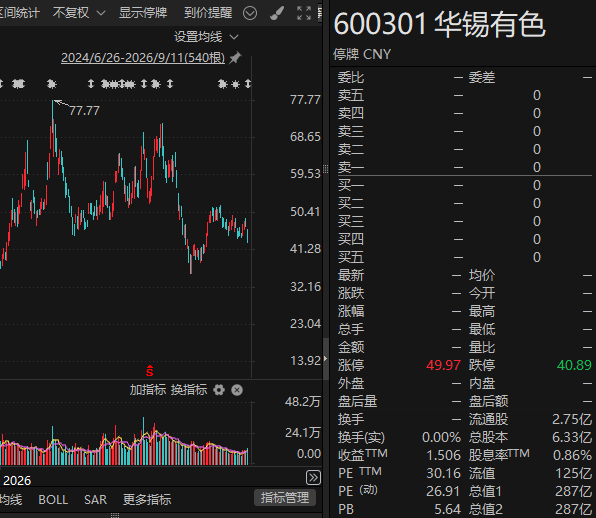
Task: Click the 收益TTM value 1.506
Action: click(443, 455)
